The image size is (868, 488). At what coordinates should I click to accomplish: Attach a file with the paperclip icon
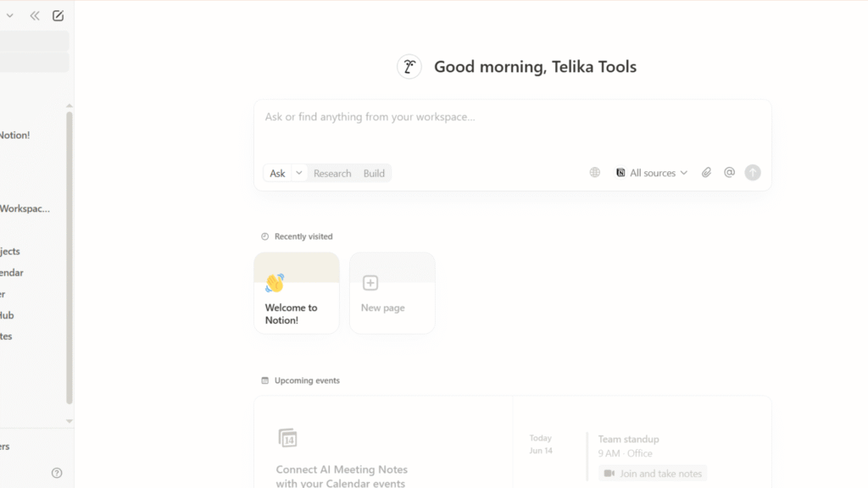706,173
